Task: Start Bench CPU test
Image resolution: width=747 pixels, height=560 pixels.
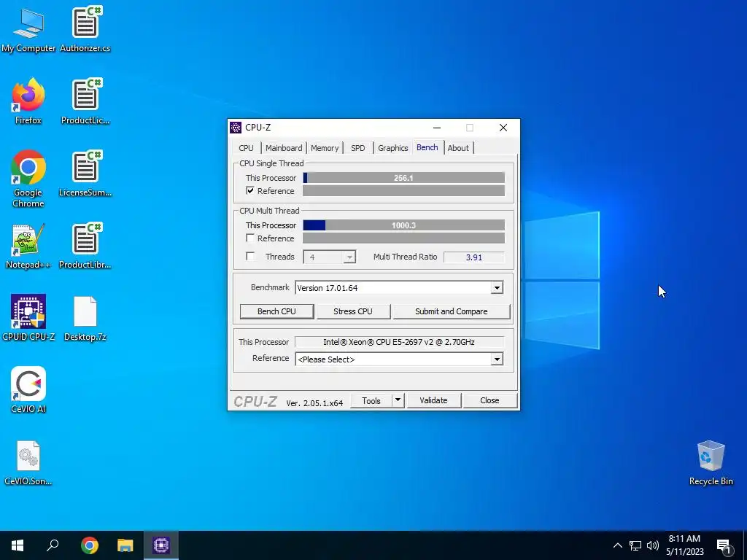Action: (276, 311)
